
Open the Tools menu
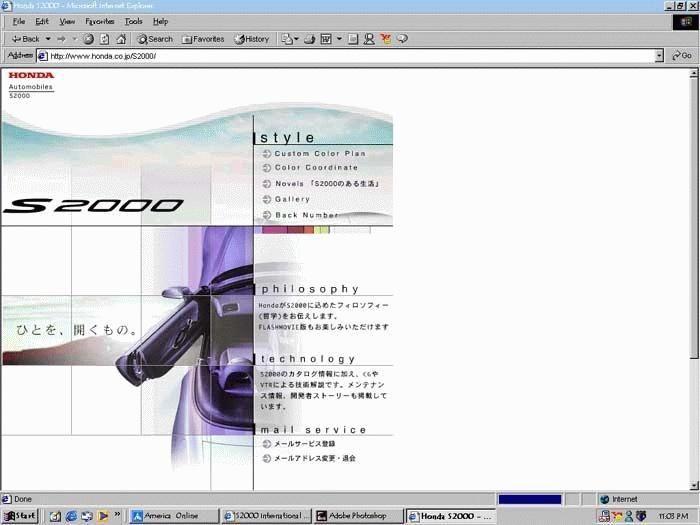133,21
